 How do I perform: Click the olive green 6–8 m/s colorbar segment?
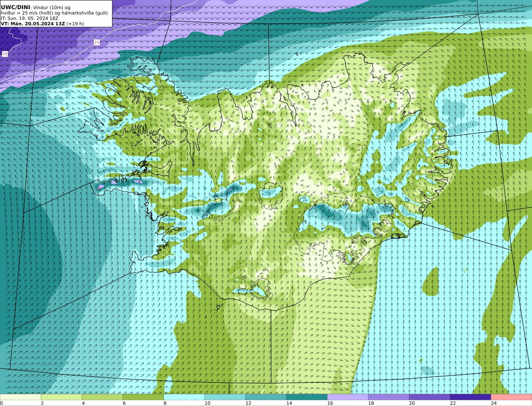(x=143, y=397)
